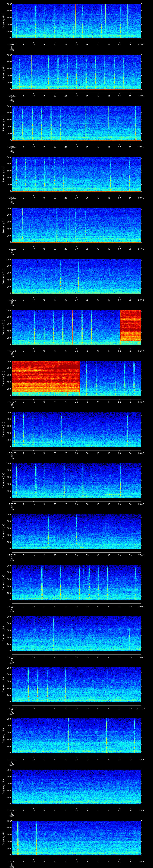
Task: Select the spectrogram panel starting at 12:48:00
Action: point(77,123)
